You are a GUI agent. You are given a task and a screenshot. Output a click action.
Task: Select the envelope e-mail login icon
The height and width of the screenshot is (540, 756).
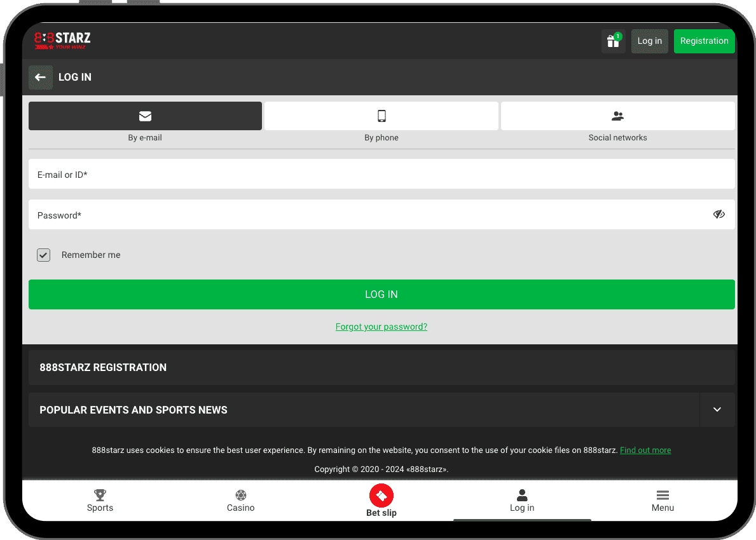(145, 116)
